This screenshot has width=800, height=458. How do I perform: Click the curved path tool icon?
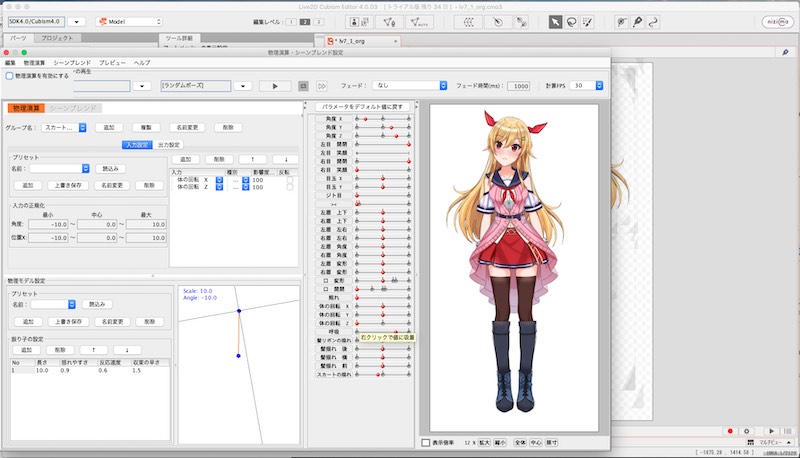point(653,22)
